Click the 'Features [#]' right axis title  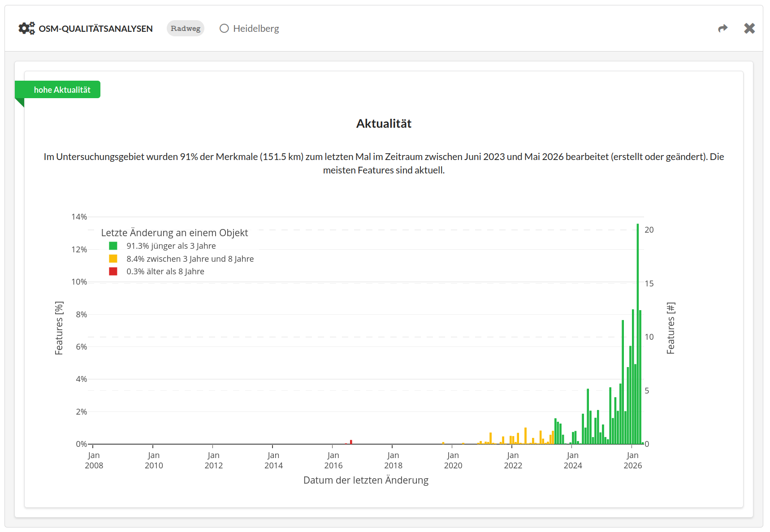671,328
